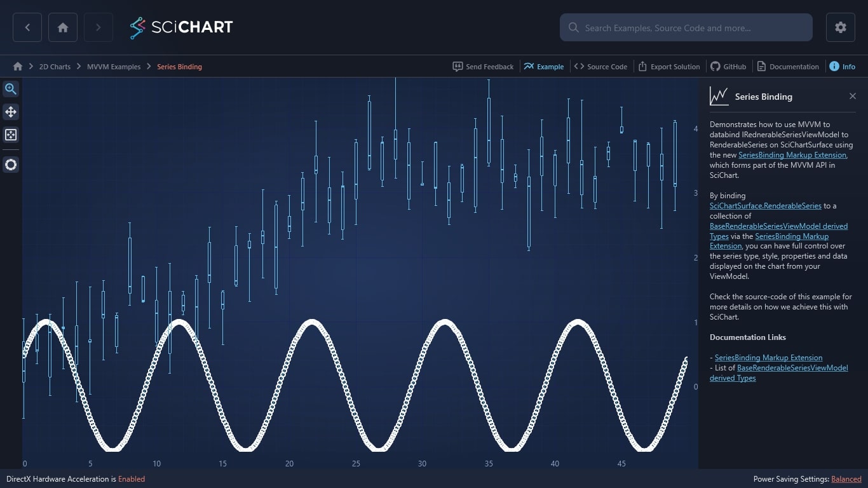Show the Info panel
Image resolution: width=868 pixels, height=488 pixels.
click(843, 66)
